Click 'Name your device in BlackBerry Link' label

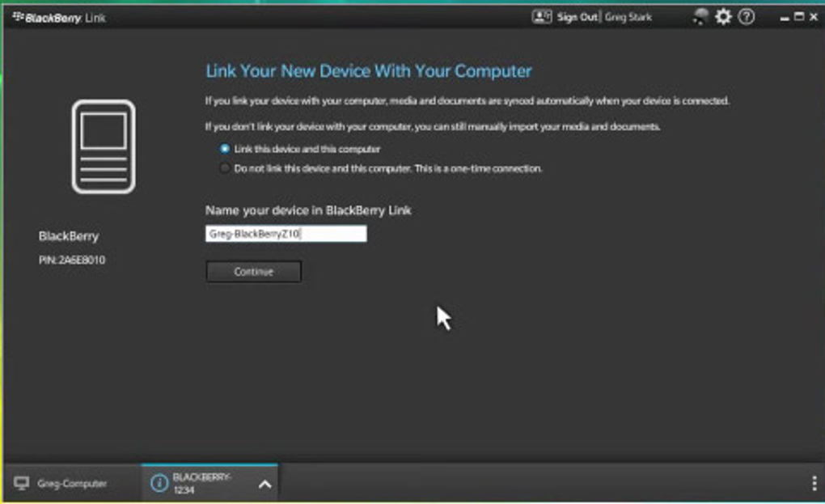point(308,210)
